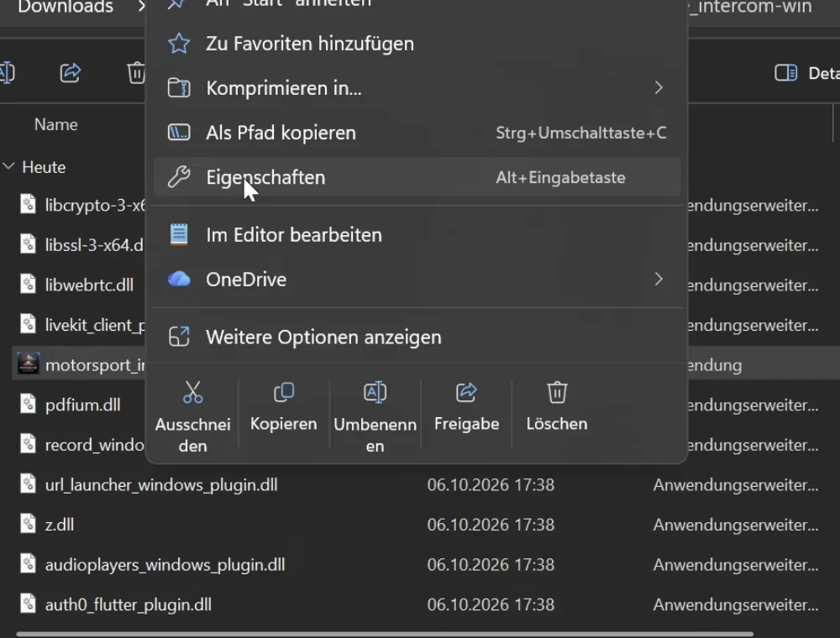Viewport: 840px width, 638px height.
Task: Click the Löschen trash button
Action: pyautogui.click(x=557, y=408)
